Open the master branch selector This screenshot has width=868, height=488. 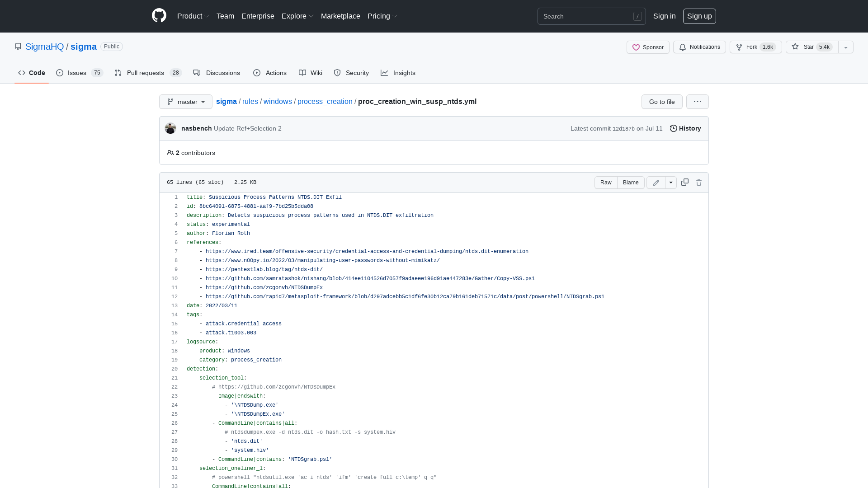point(185,102)
